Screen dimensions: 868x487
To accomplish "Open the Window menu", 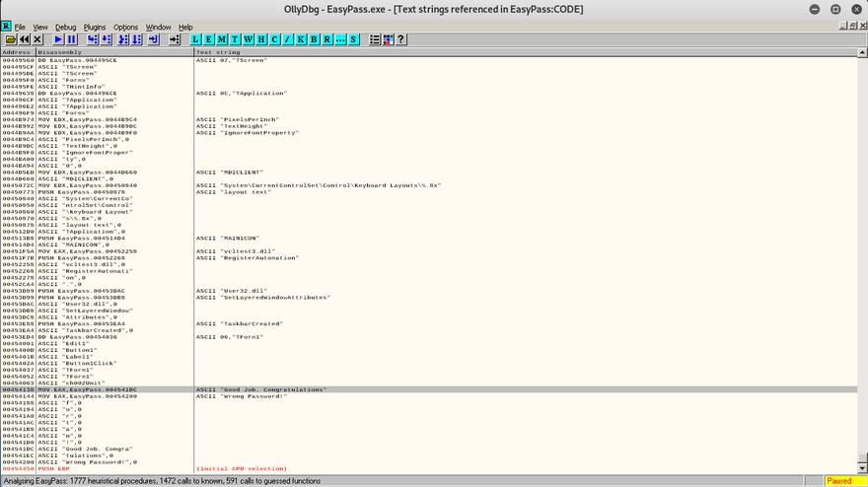I will pyautogui.click(x=158, y=28).
